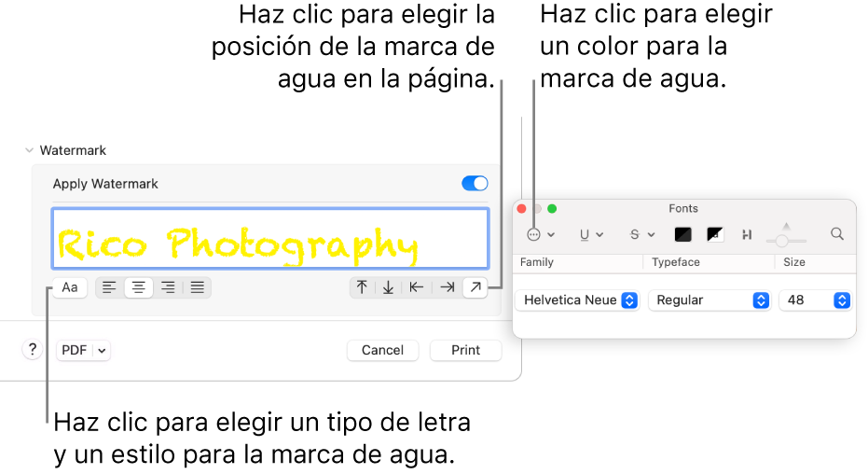The height and width of the screenshot is (474, 868).
Task: Choose text color swatch in Fonts
Action: point(683,235)
